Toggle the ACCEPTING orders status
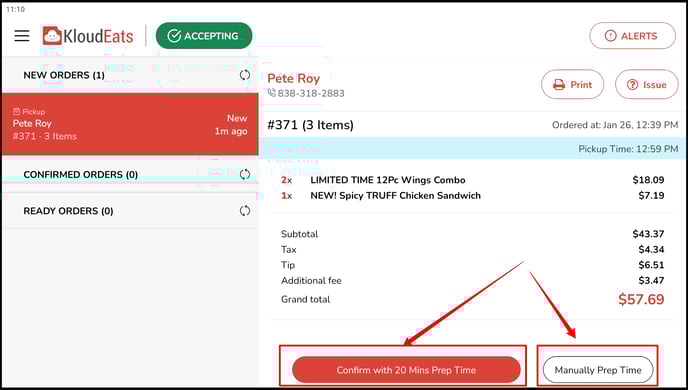Viewport: 688px width, 390px height. (x=204, y=36)
